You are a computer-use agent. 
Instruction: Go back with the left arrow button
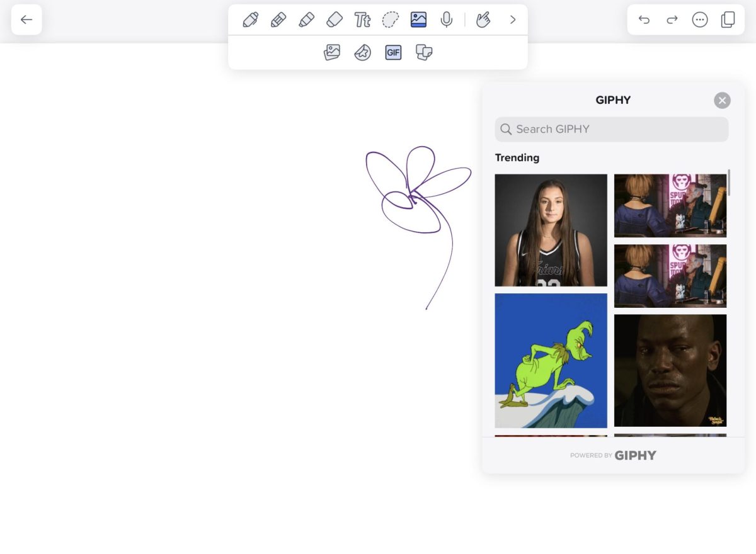pos(26,20)
